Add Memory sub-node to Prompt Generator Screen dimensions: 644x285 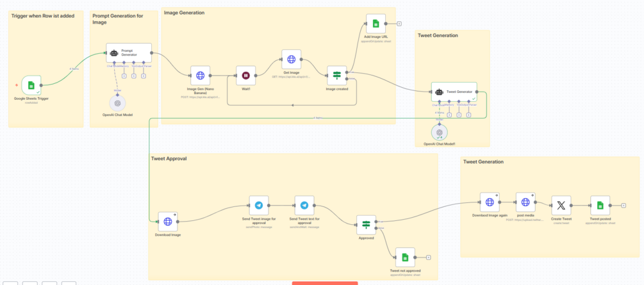(124, 76)
